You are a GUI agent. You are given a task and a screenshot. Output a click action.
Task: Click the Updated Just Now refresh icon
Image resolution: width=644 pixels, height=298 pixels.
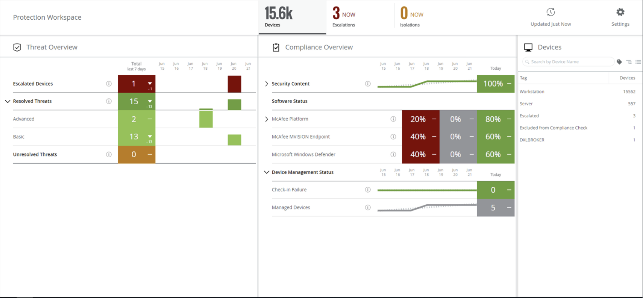click(550, 12)
